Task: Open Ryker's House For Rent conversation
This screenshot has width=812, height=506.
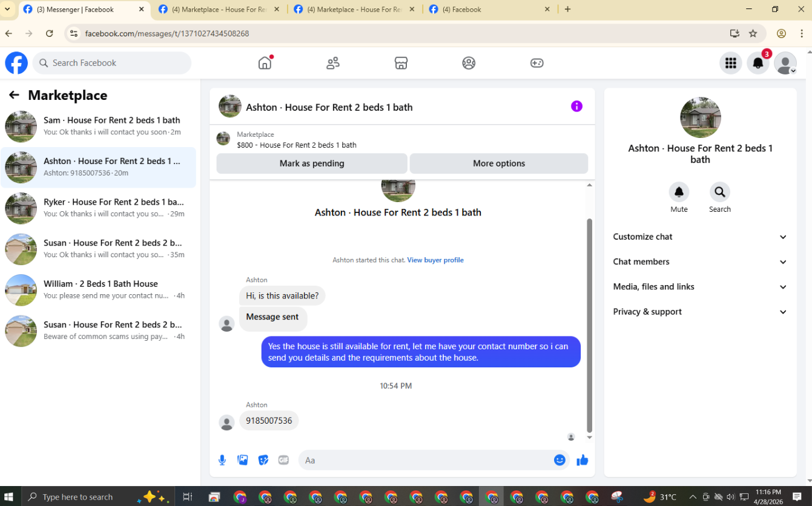Action: point(99,208)
